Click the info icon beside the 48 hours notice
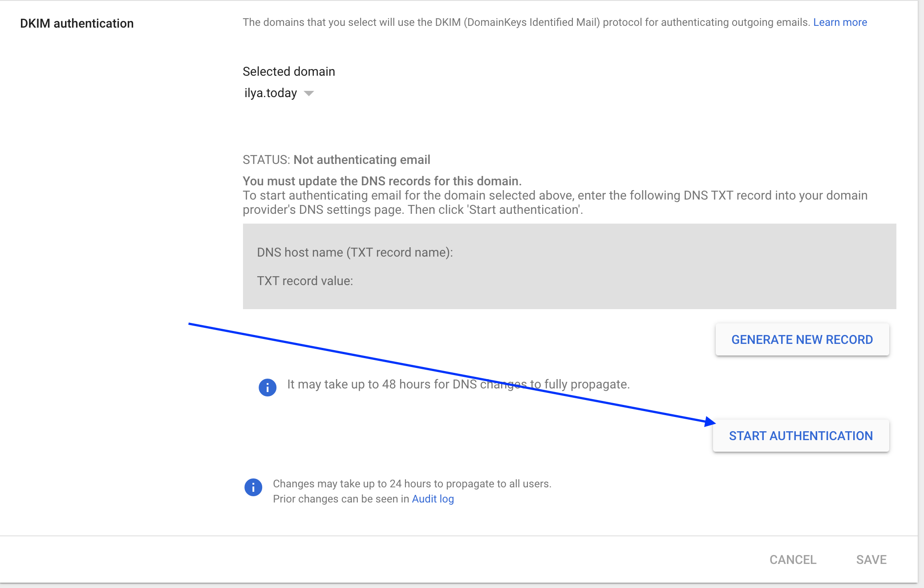Viewport: 924px width, 588px height. 267,387
